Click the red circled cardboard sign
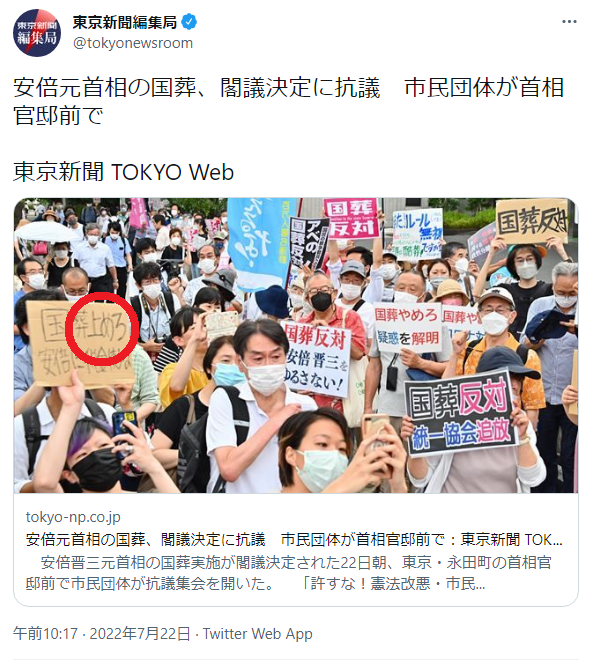 click(x=79, y=343)
